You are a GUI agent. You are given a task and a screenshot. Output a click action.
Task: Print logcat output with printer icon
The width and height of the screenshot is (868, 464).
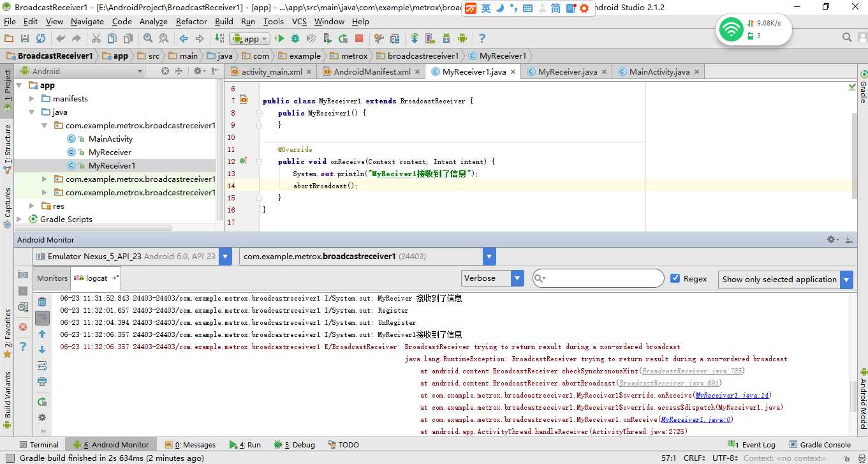tap(42, 382)
